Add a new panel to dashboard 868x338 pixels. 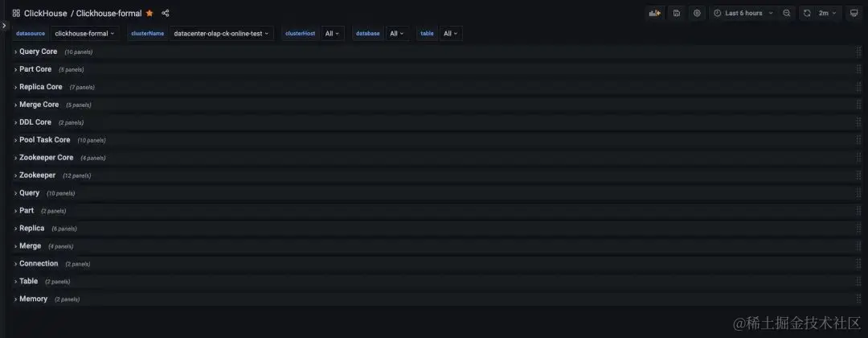click(x=655, y=13)
